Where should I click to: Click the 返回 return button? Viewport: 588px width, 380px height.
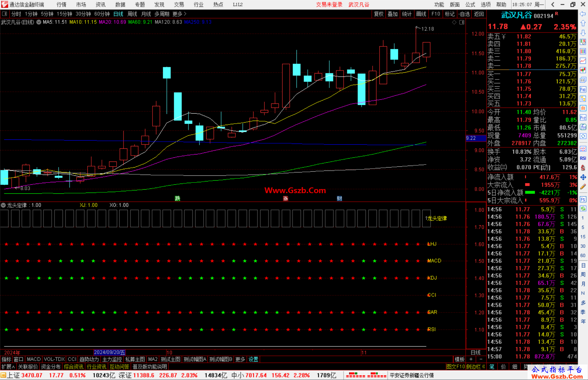pyautogui.click(x=479, y=14)
